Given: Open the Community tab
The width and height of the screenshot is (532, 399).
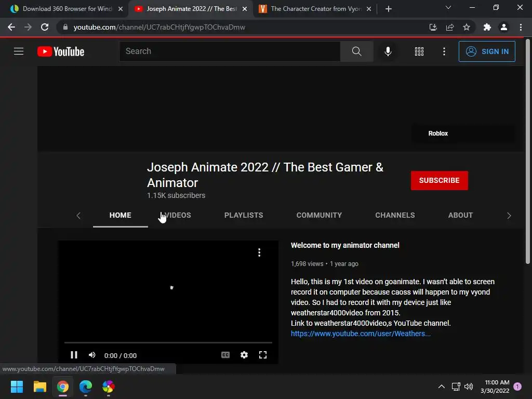Looking at the screenshot, I should (319, 215).
